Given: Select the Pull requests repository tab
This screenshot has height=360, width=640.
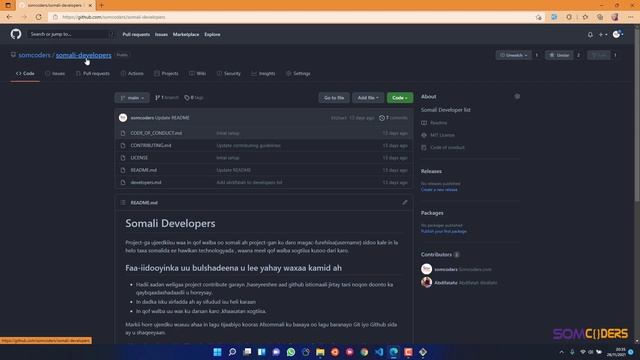Looking at the screenshot, I should click(93, 73).
